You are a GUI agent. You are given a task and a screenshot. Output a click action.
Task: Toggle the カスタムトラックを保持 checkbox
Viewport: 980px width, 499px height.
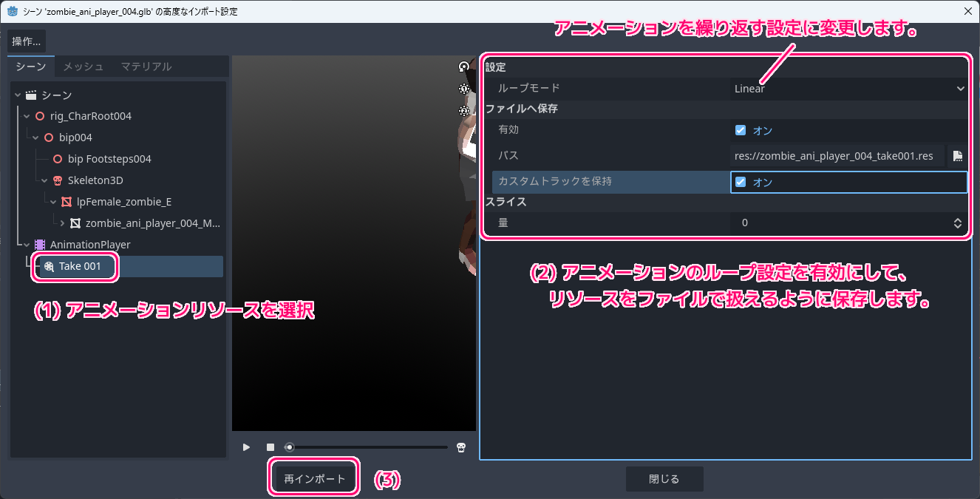741,182
